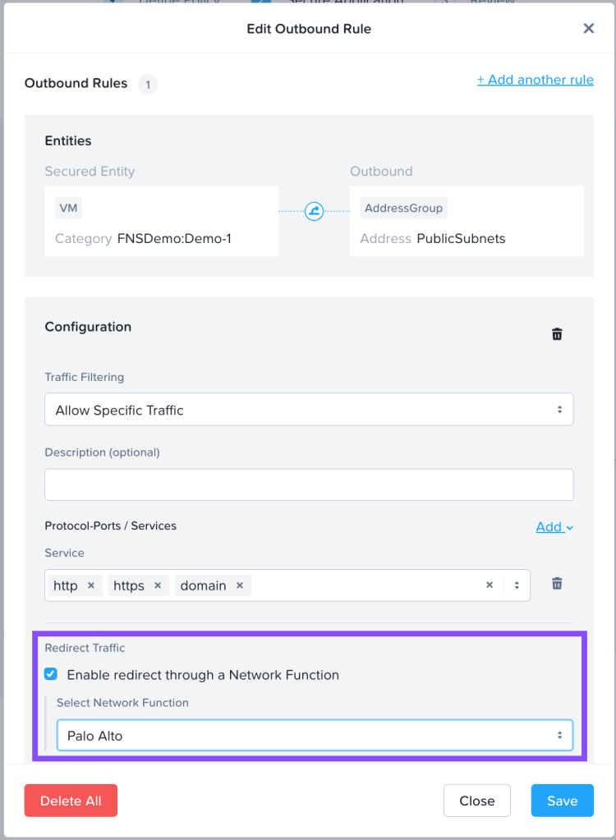Click the Close button at bottom
Viewport: 616px width, 840px height.
(x=476, y=801)
